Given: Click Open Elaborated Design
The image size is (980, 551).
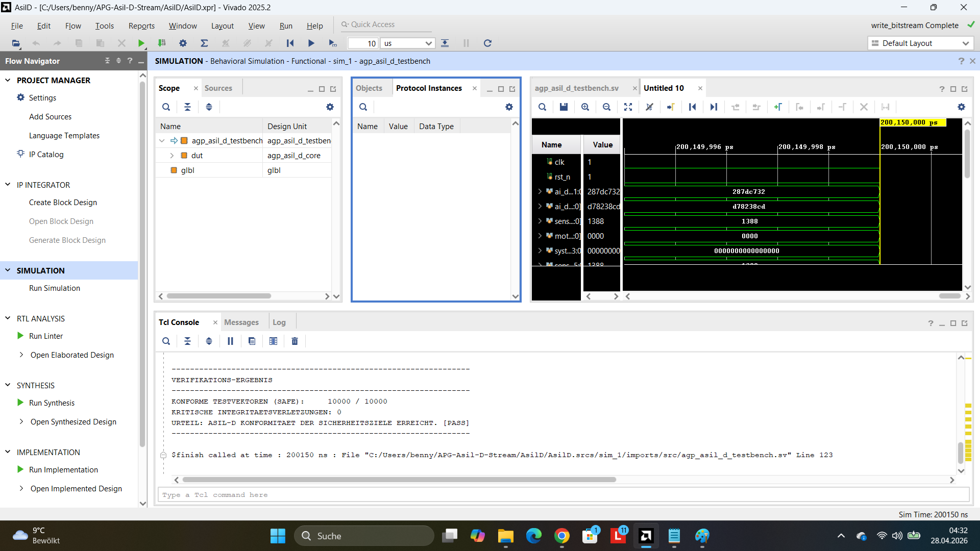Looking at the screenshot, I should pyautogui.click(x=72, y=355).
